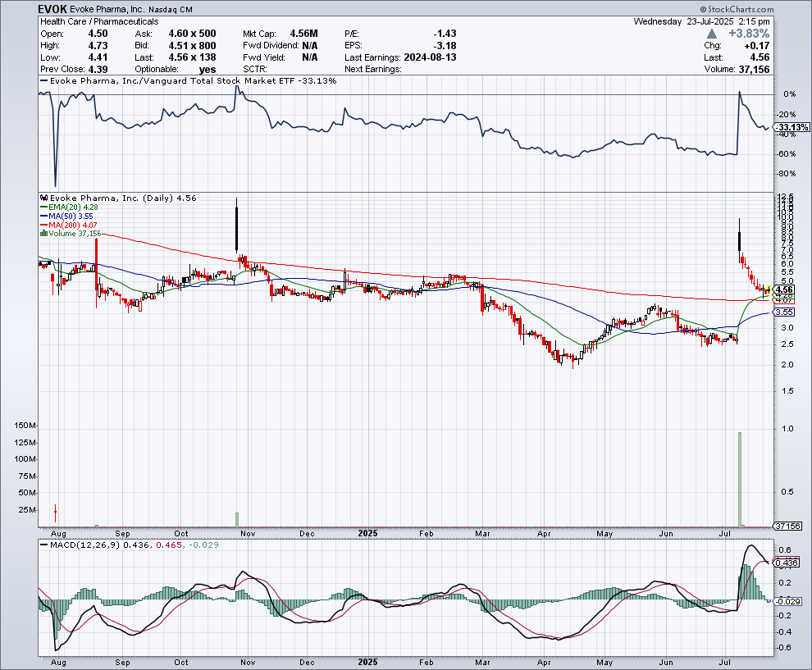Click the 0.436 MACD axis tag
812x670 pixels.
click(x=786, y=563)
